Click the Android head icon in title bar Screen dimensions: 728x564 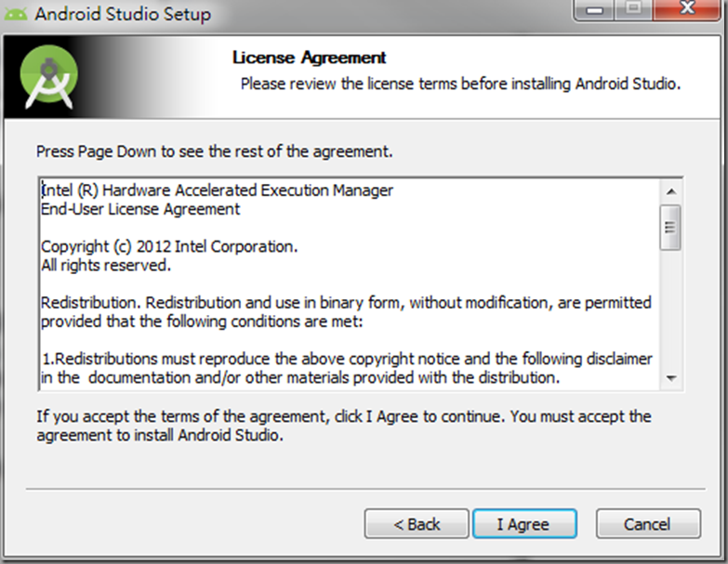pyautogui.click(x=15, y=14)
